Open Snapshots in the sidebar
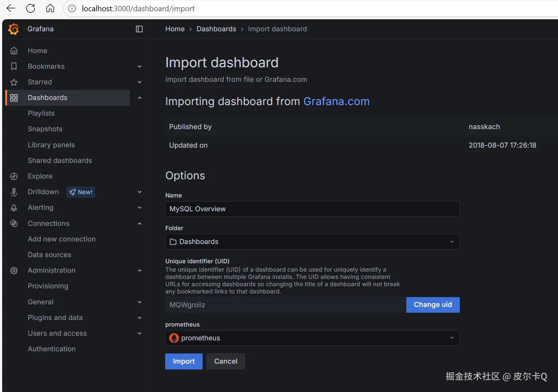 coord(45,129)
